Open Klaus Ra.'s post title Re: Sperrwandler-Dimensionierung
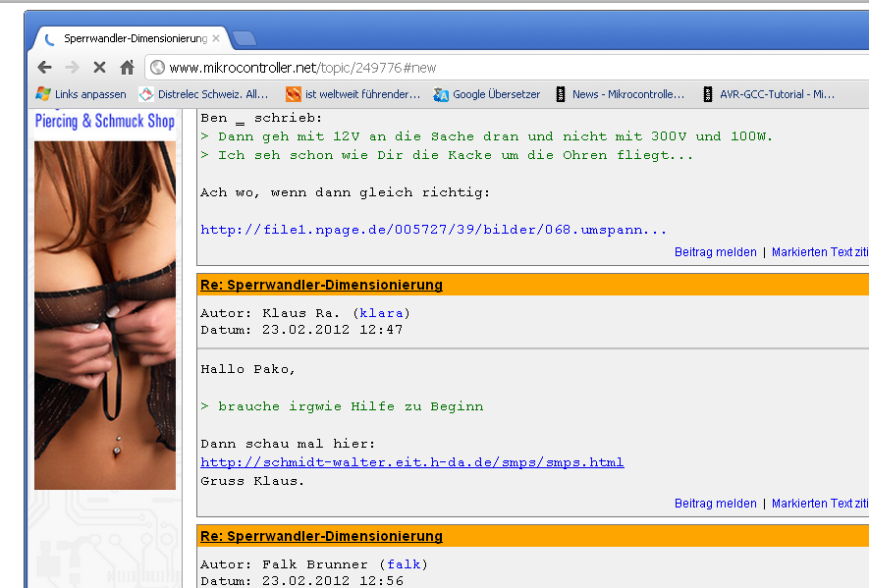Viewport: 869px width, 588px height. click(321, 285)
